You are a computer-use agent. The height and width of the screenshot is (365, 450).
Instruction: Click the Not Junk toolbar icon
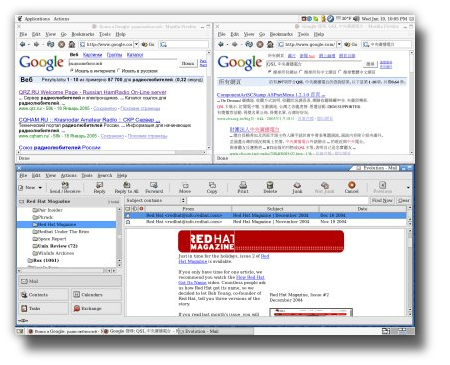(x=324, y=188)
